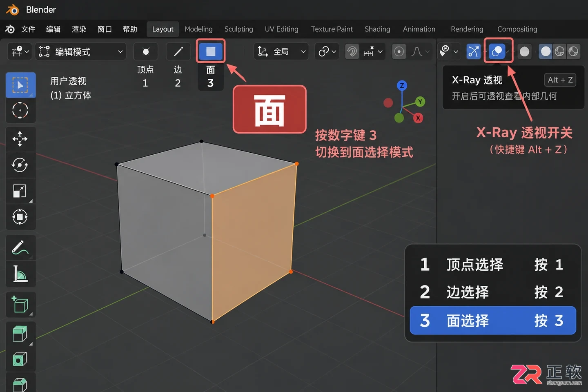The width and height of the screenshot is (588, 392).
Task: Switch viewport to rendered shading
Action: click(574, 51)
